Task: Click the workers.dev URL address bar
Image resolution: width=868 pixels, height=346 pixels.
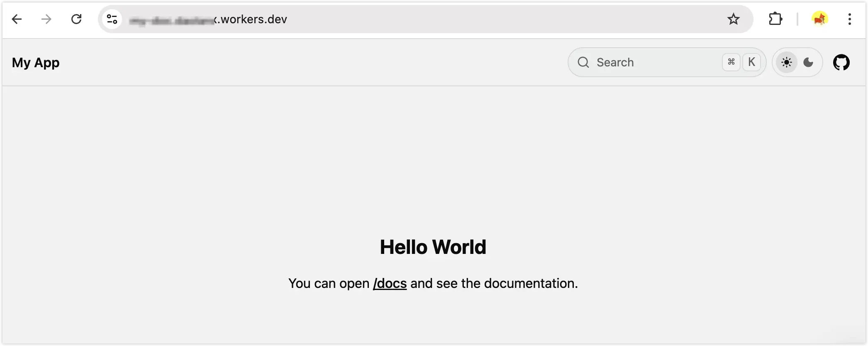Action: click(415, 19)
